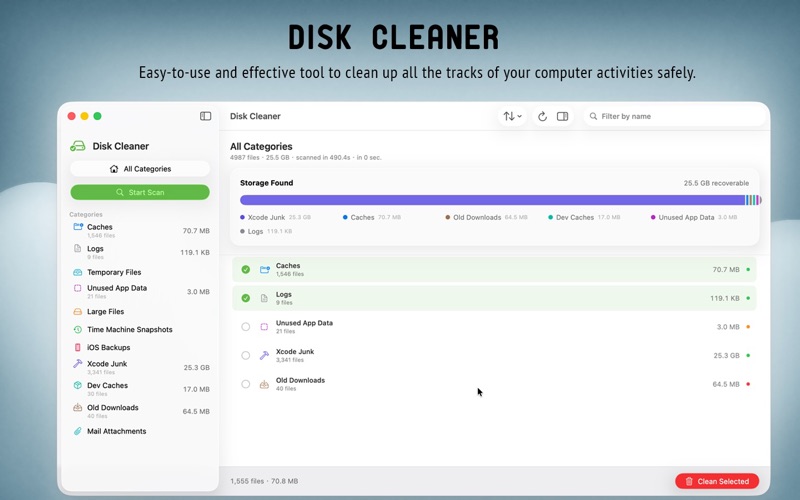Select All Categories button in sidebar
This screenshot has width=800, height=500.
tap(140, 169)
